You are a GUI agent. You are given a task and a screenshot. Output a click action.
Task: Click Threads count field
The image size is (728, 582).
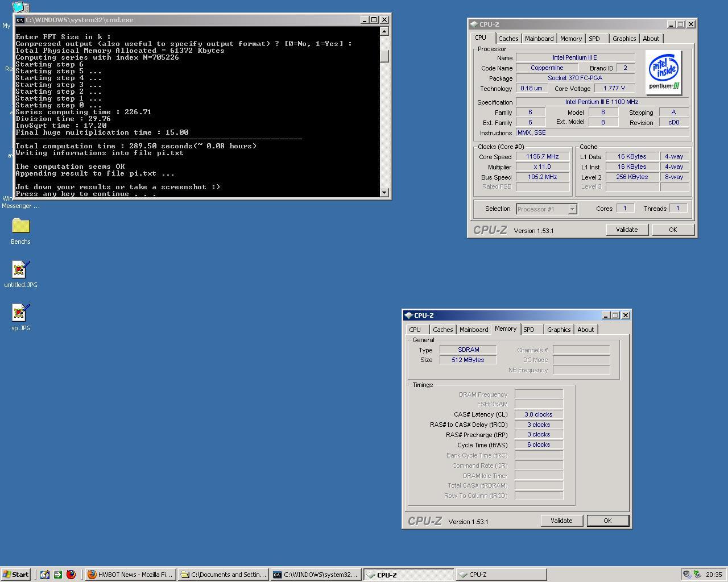(x=677, y=209)
